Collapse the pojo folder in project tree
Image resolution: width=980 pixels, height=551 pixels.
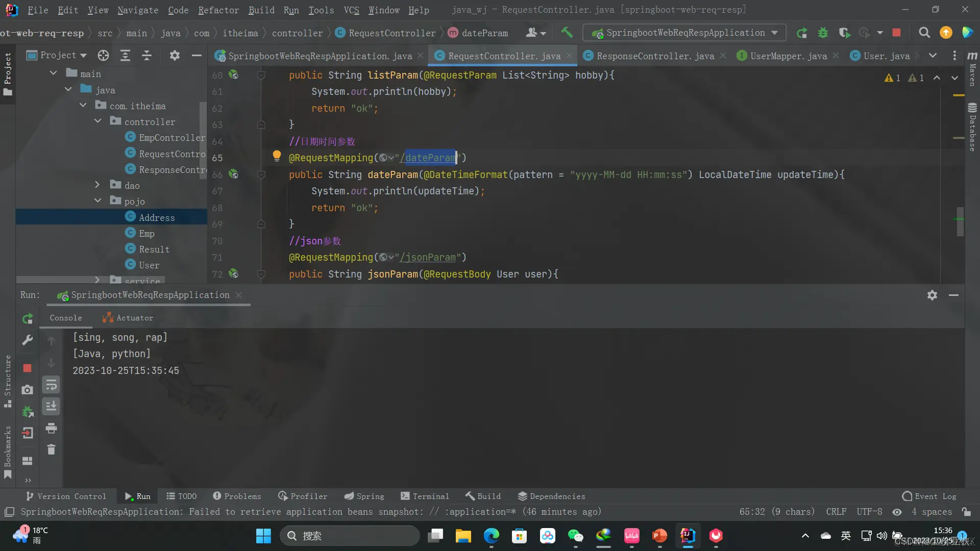coord(97,201)
